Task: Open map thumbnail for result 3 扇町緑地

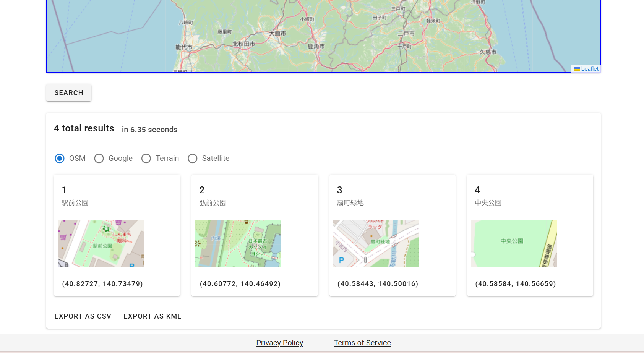Action: tap(376, 243)
